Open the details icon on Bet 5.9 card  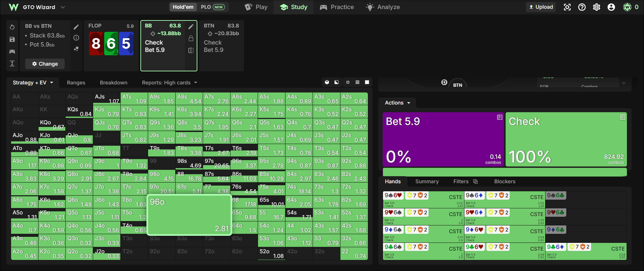(500, 117)
